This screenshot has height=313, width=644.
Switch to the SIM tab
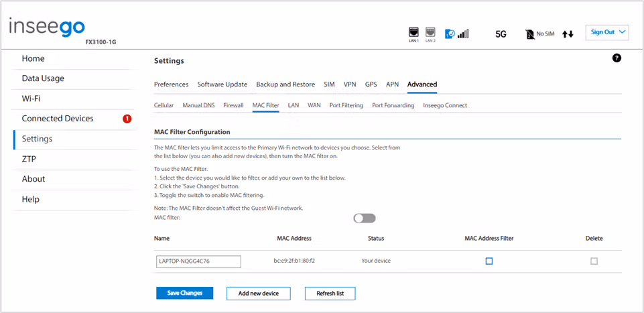(x=329, y=84)
